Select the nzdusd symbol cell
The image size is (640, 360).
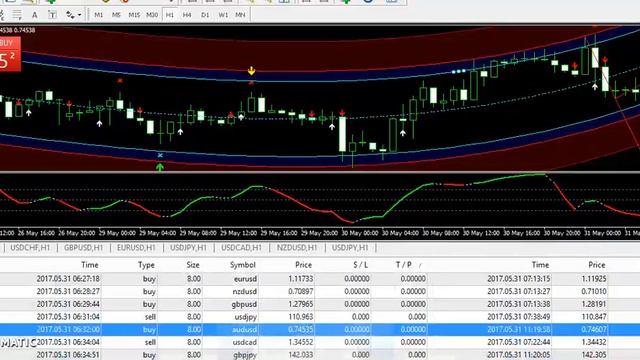point(244,291)
